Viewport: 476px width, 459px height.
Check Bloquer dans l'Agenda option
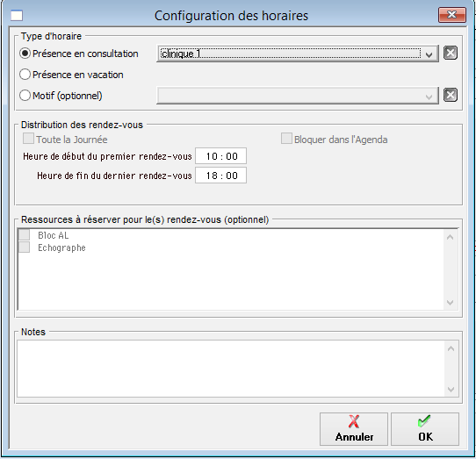(286, 139)
